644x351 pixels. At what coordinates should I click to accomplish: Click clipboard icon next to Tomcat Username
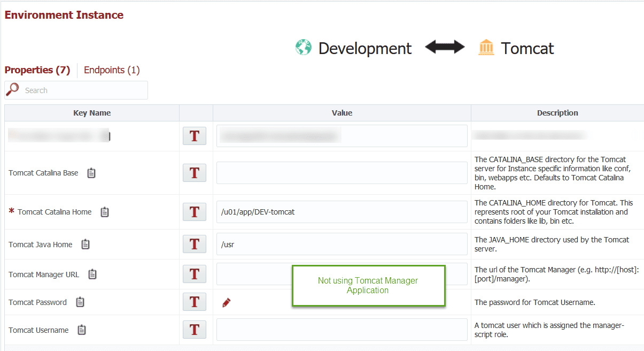82,330
